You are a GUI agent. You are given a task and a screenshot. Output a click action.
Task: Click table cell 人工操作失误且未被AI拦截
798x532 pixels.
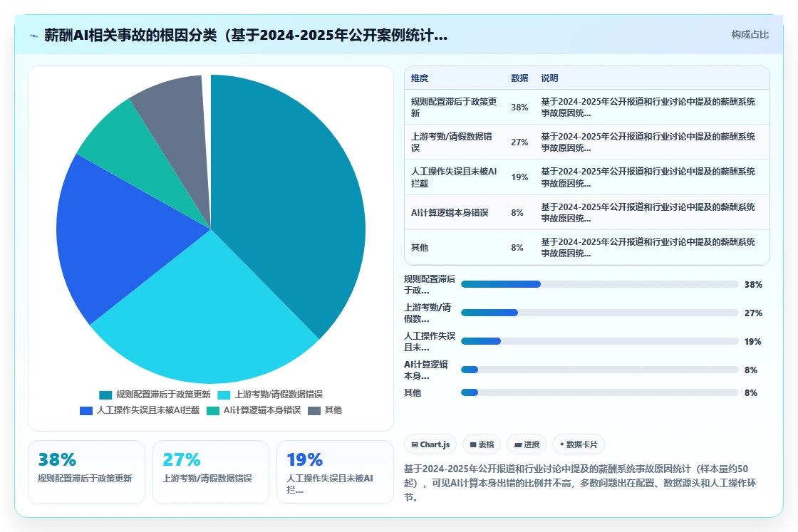pos(454,177)
